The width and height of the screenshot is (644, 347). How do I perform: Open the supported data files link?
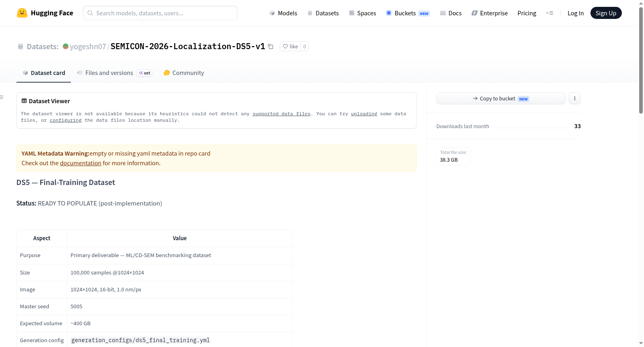pyautogui.click(x=281, y=114)
